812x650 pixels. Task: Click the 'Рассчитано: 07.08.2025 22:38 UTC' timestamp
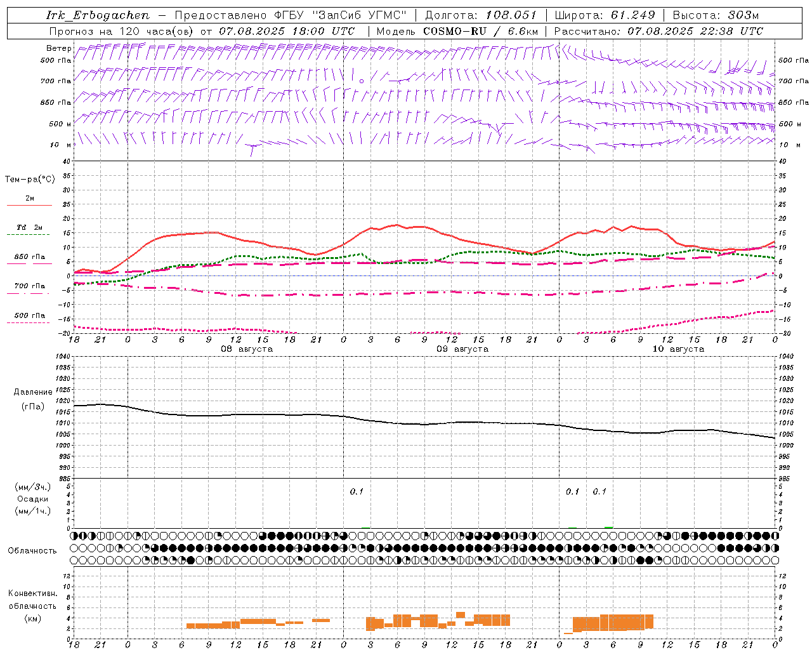(x=658, y=30)
